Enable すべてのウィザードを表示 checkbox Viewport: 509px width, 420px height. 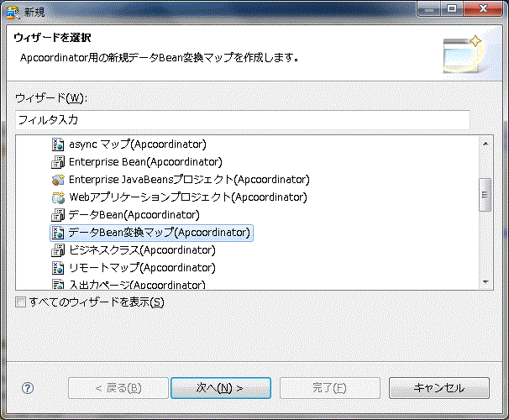click(20, 302)
